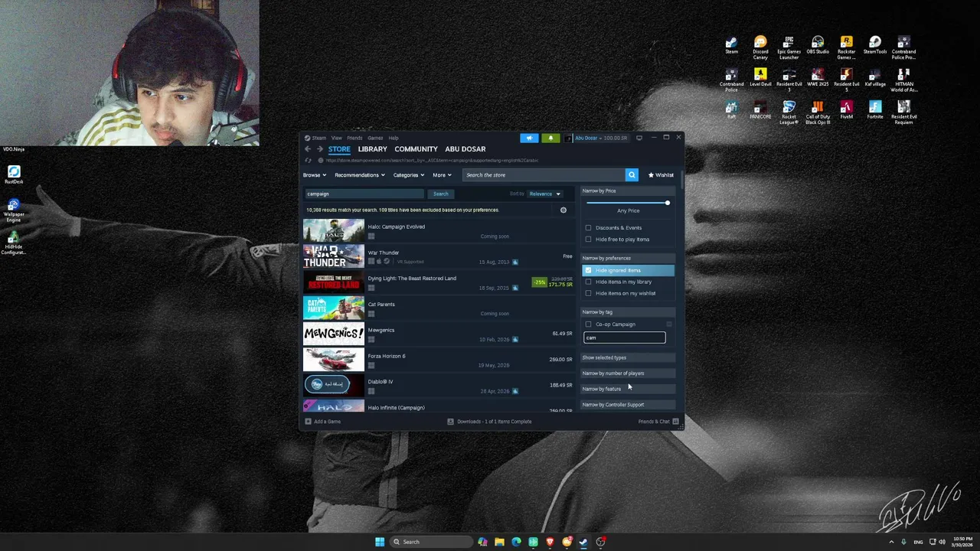Image resolution: width=980 pixels, height=551 pixels.
Task: Switch to the LIBRARY tab
Action: 372,149
